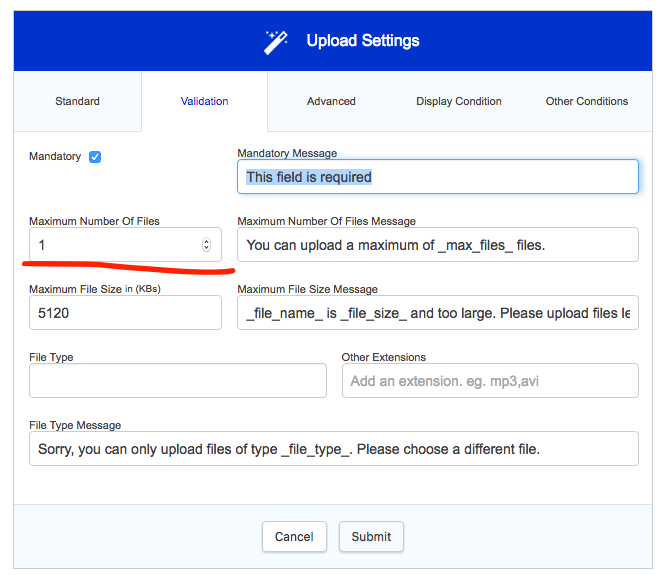This screenshot has width=662, height=575.
Task: Click the magic wand icon in header
Action: pos(276,42)
